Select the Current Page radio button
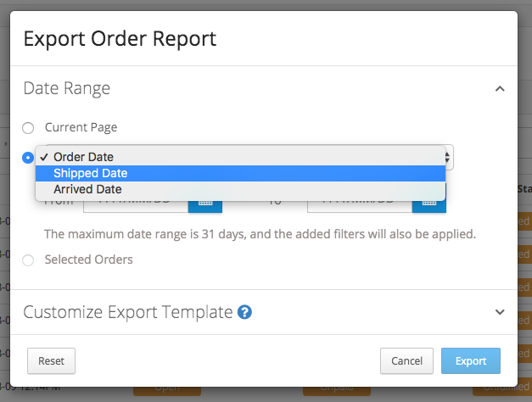The width and height of the screenshot is (532, 402). click(x=28, y=128)
